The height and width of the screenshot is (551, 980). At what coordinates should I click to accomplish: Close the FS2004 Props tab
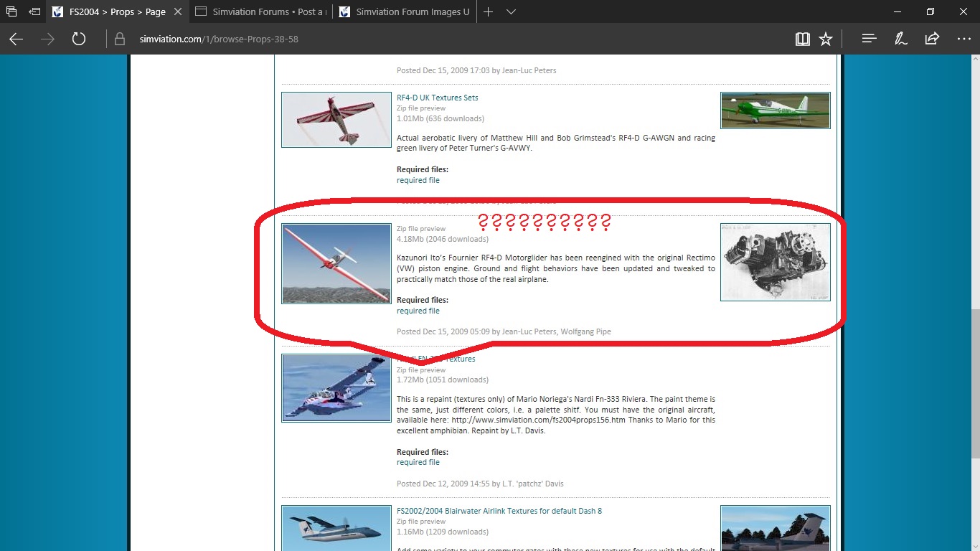tap(178, 12)
